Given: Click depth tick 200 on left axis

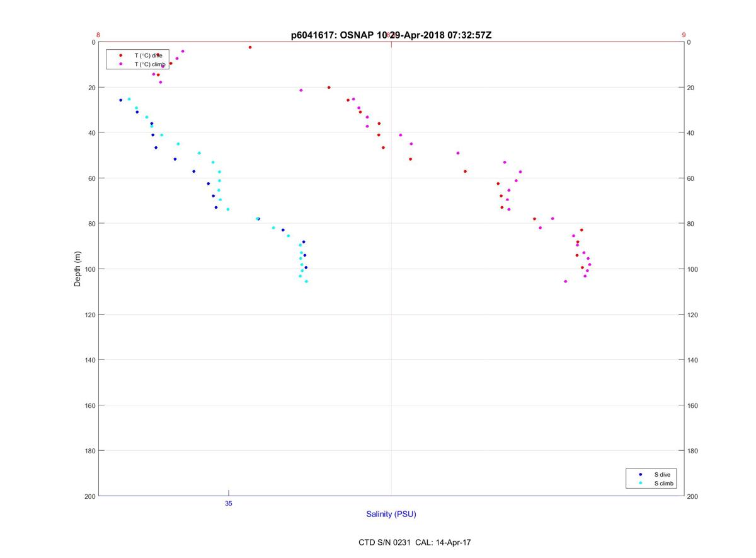Looking at the screenshot, I should tap(89, 496).
